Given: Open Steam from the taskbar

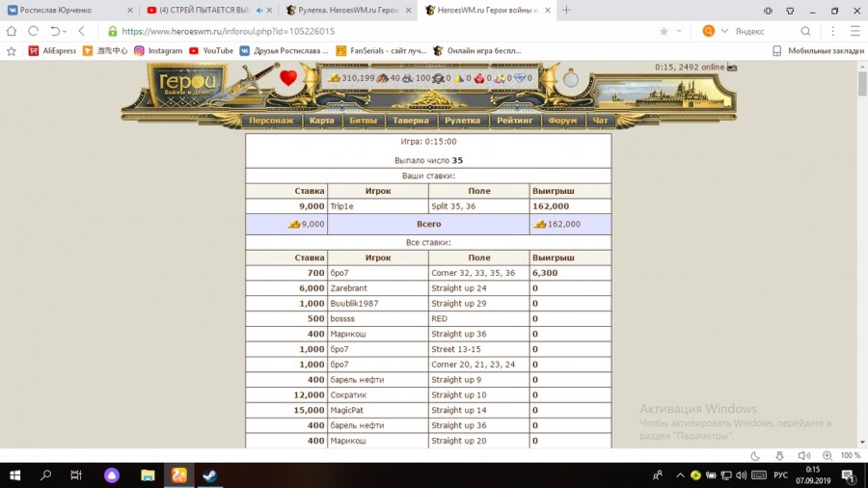Looking at the screenshot, I should point(210,475).
